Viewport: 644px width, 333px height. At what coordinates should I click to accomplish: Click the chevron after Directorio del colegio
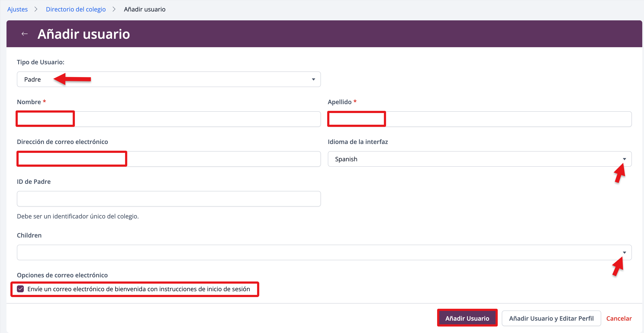[x=114, y=9]
